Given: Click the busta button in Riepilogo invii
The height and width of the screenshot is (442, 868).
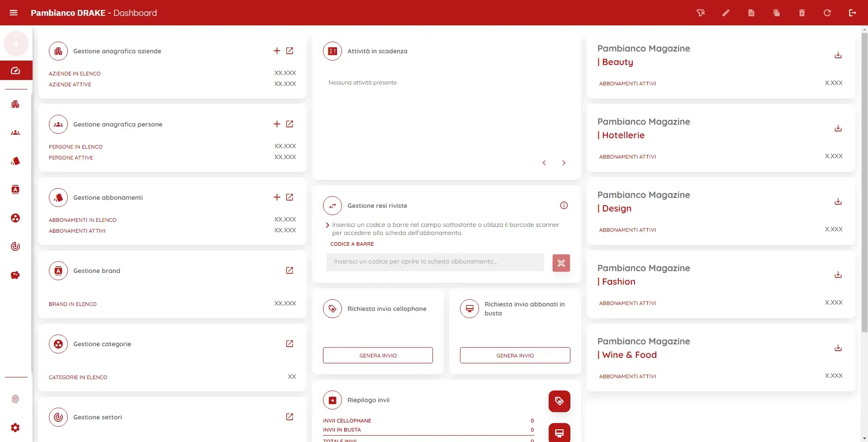Looking at the screenshot, I should click(560, 433).
